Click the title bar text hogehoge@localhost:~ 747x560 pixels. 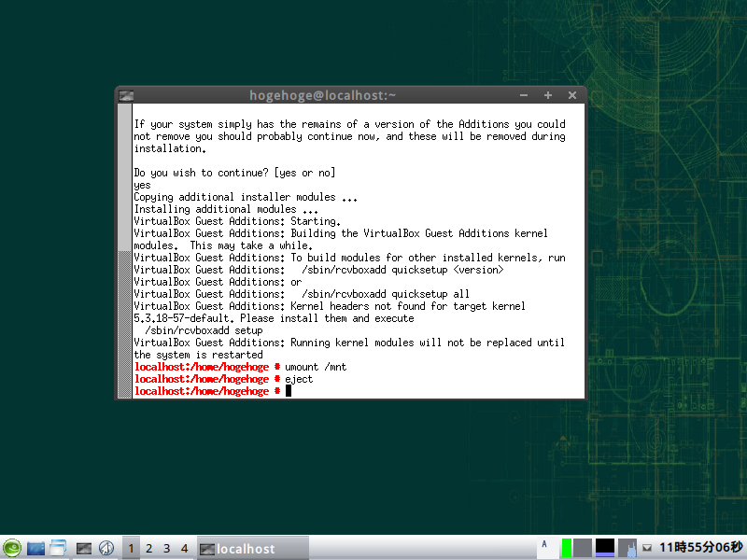pos(322,96)
